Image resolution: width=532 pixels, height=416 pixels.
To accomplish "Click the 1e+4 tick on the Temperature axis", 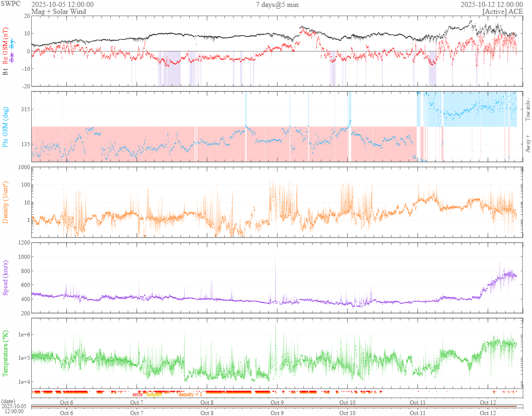I will coord(24,382).
